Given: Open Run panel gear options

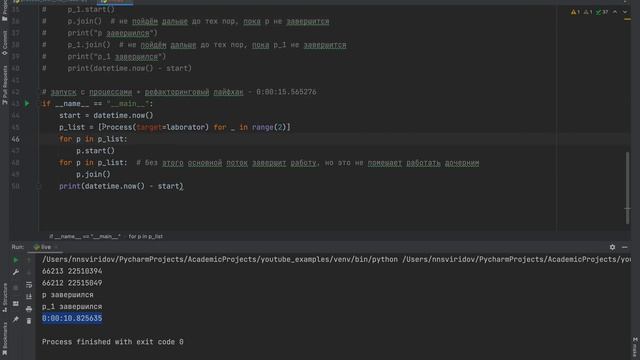Looking at the screenshot, I should coord(612,247).
